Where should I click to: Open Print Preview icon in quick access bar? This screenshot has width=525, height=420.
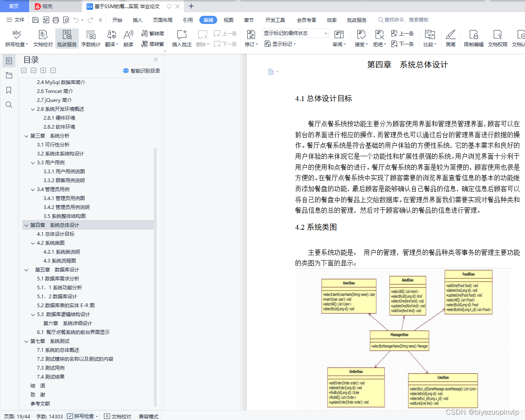(66, 20)
